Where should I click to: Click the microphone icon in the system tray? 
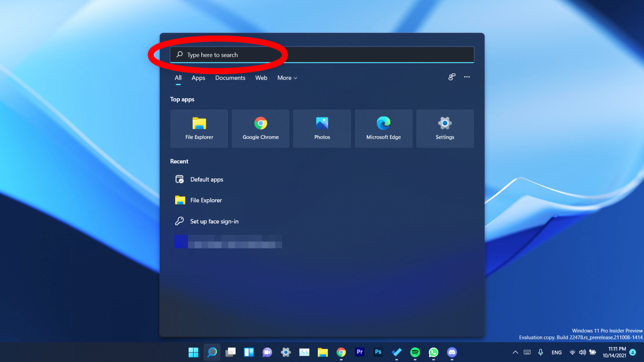541,352
